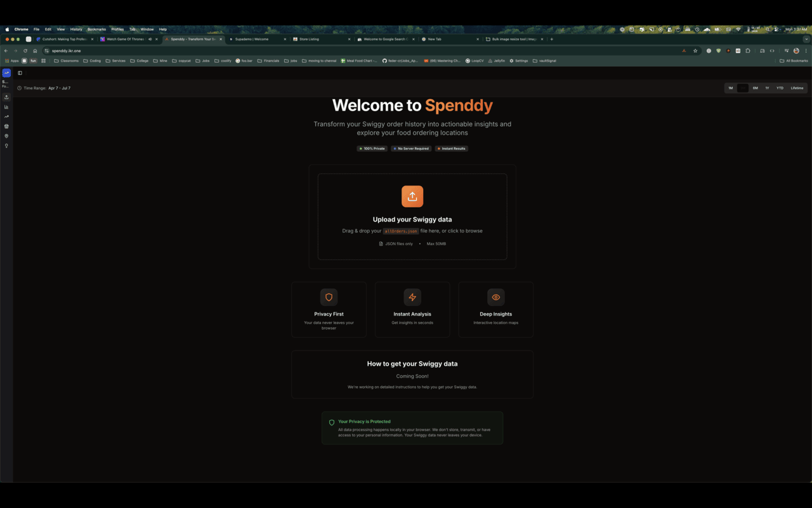Click the Chrome home button
The image size is (812, 508).
click(x=35, y=51)
